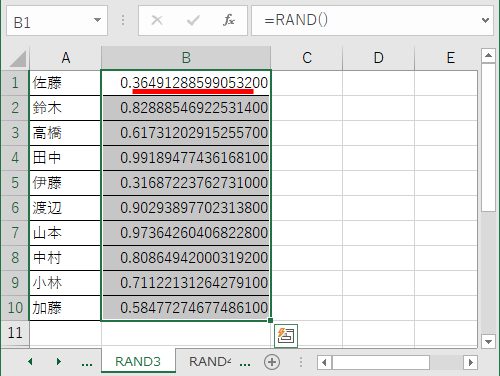This screenshot has width=500, height=376.
Task: Select row 1 header
Action: pos(15,83)
